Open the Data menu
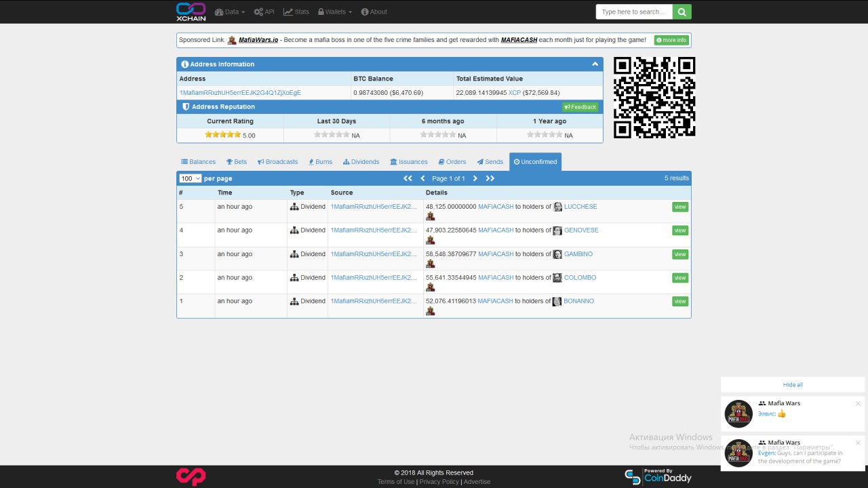 [229, 12]
